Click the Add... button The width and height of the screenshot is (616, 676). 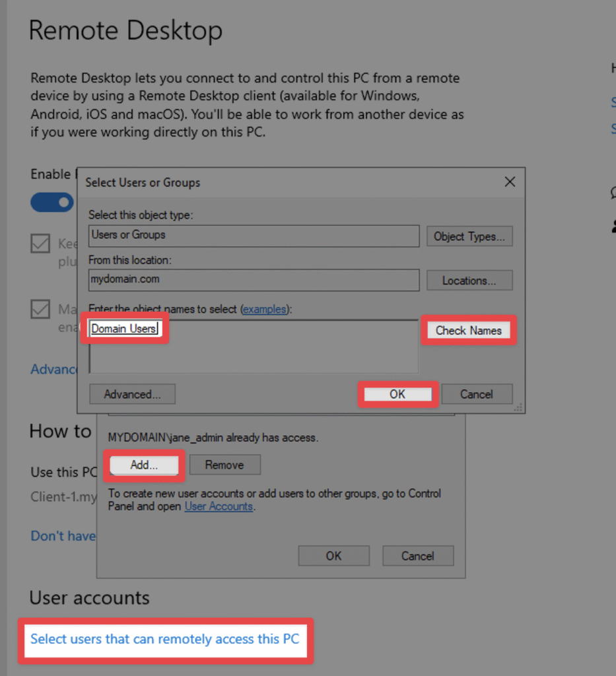[144, 465]
